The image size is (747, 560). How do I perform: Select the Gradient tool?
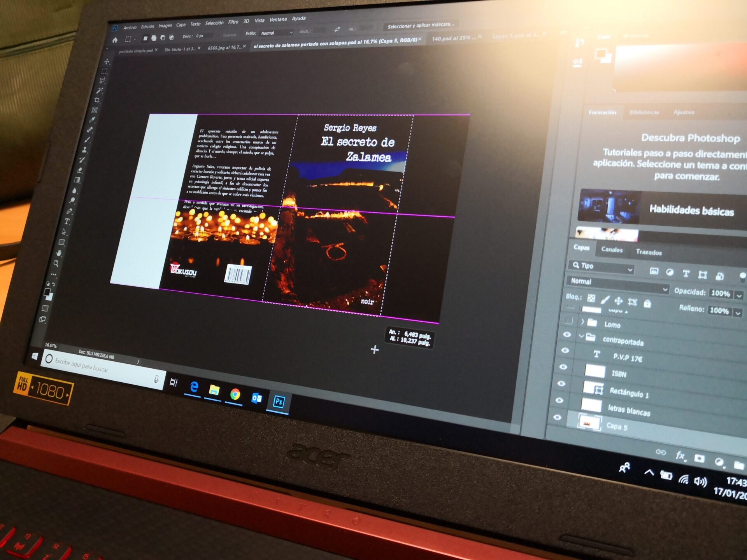pyautogui.click(x=77, y=180)
